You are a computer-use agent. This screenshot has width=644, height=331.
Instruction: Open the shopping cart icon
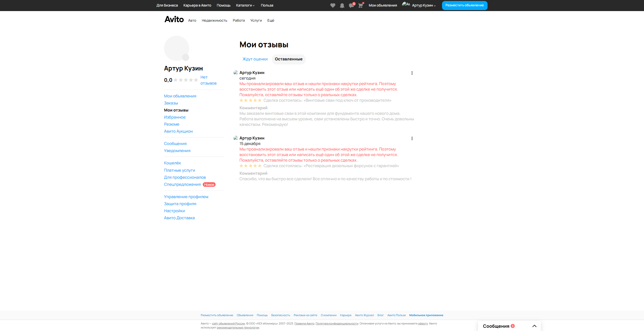pyautogui.click(x=360, y=6)
